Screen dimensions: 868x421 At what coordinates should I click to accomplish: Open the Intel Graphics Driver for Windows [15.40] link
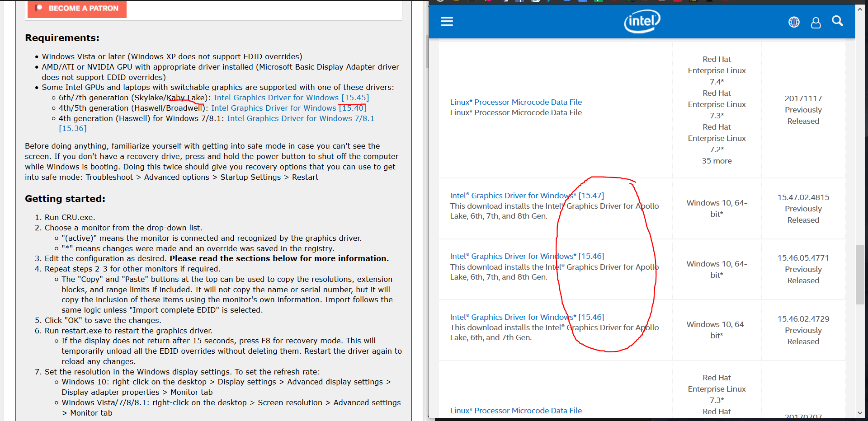[289, 108]
